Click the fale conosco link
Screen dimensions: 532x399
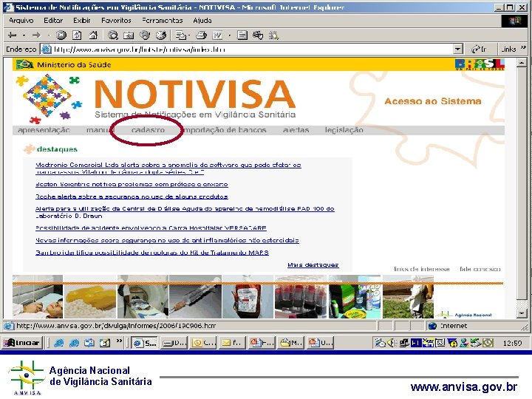pyautogui.click(x=480, y=269)
